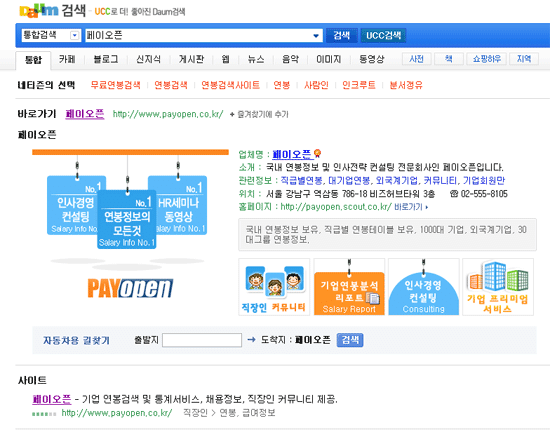Click the site rating bar icon

tap(44, 414)
